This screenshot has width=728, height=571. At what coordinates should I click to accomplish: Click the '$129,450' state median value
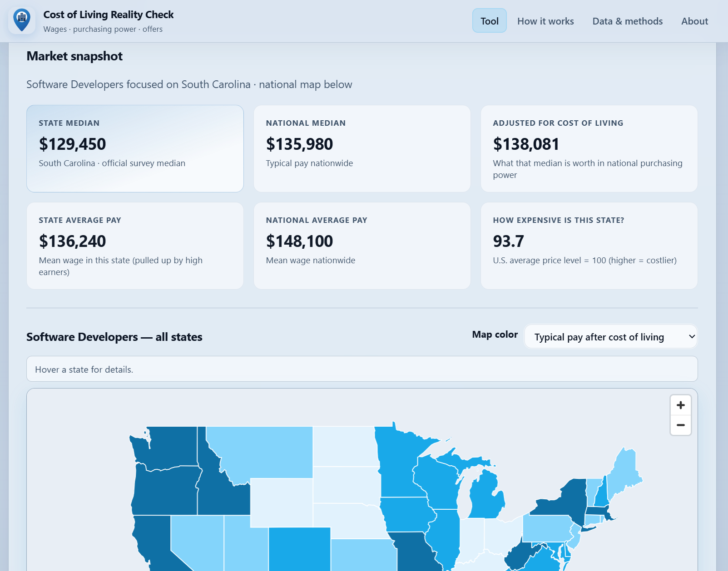pyautogui.click(x=72, y=144)
